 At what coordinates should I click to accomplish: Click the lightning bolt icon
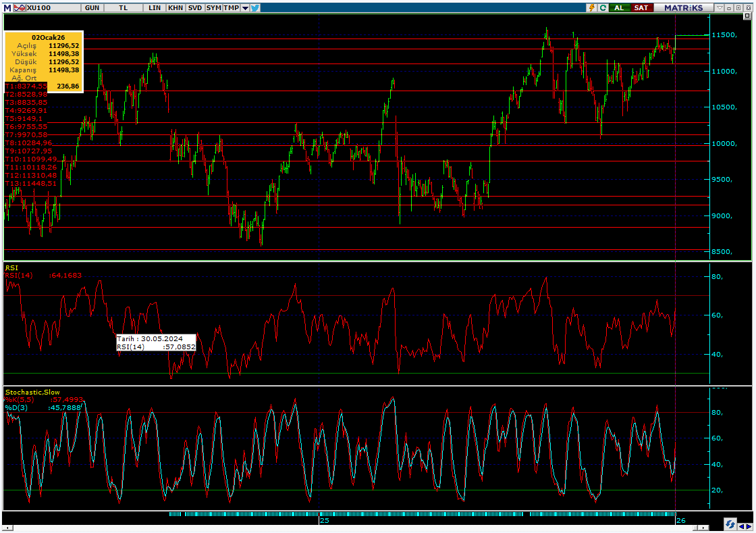(x=591, y=7)
